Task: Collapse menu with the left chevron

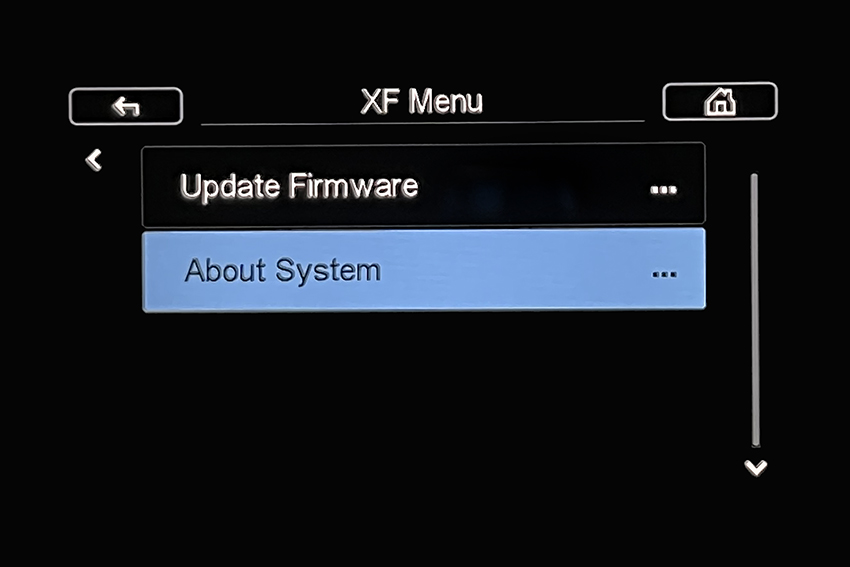Action: tap(94, 160)
